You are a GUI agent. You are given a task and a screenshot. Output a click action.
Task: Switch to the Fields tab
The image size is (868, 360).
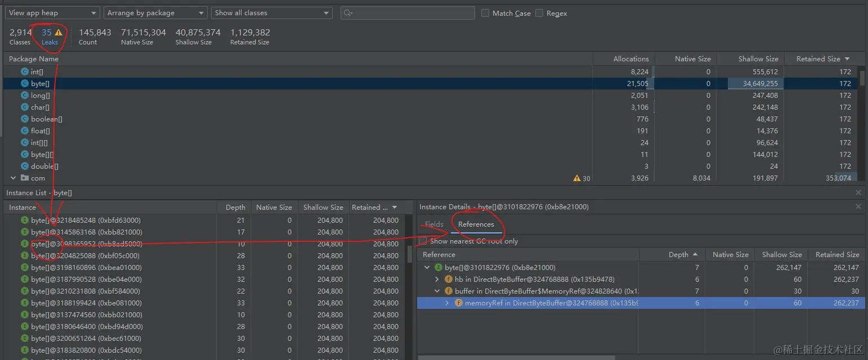pyautogui.click(x=434, y=224)
